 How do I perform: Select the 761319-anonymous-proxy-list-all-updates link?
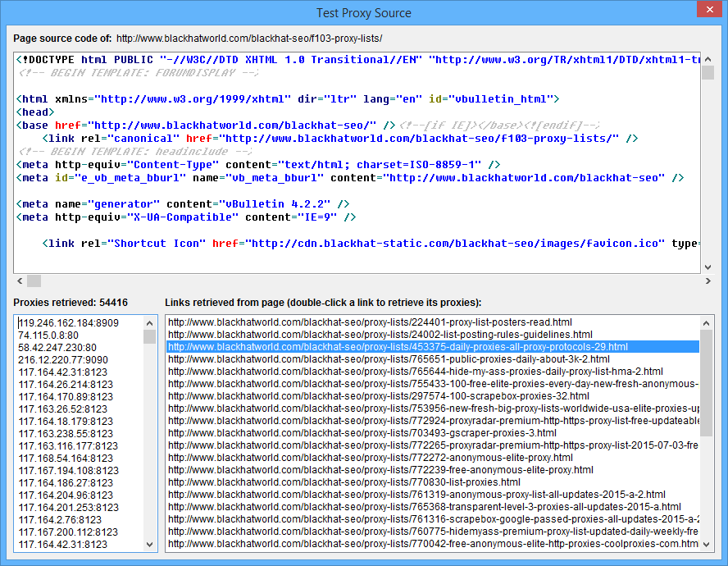point(433,495)
